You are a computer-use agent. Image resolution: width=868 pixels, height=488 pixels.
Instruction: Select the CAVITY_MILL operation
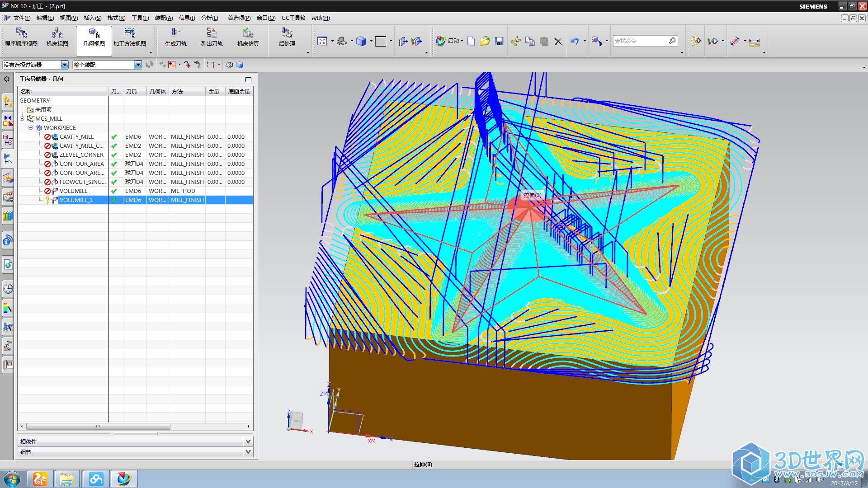pos(76,136)
